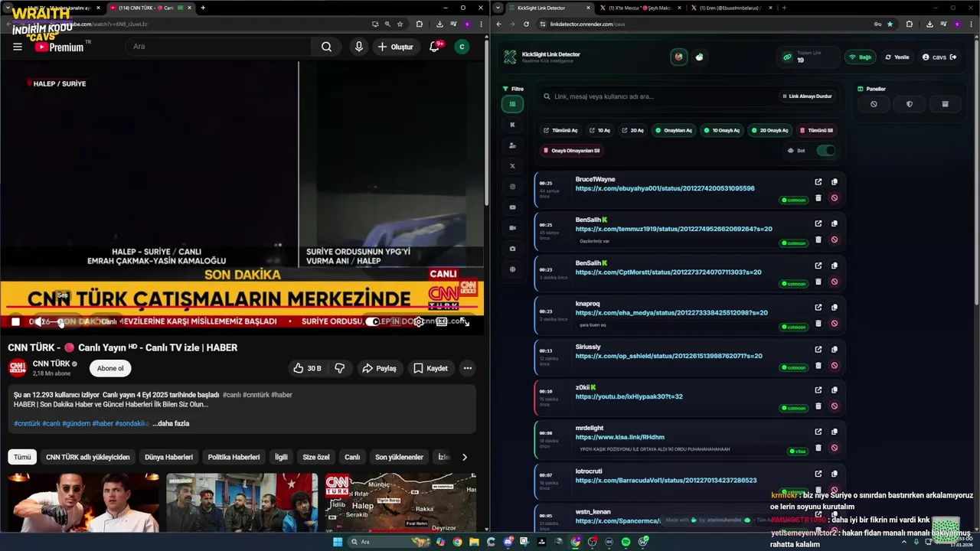The height and width of the screenshot is (551, 980).
Task: Select the Dünya Haberleri chip
Action: (x=168, y=457)
